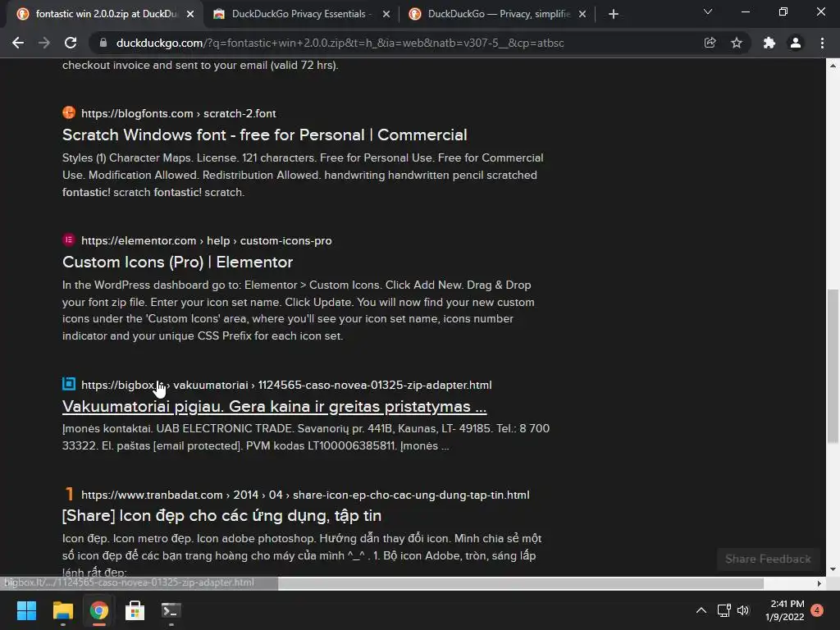Show hidden system tray icons
The height and width of the screenshot is (630, 840).
[701, 610]
